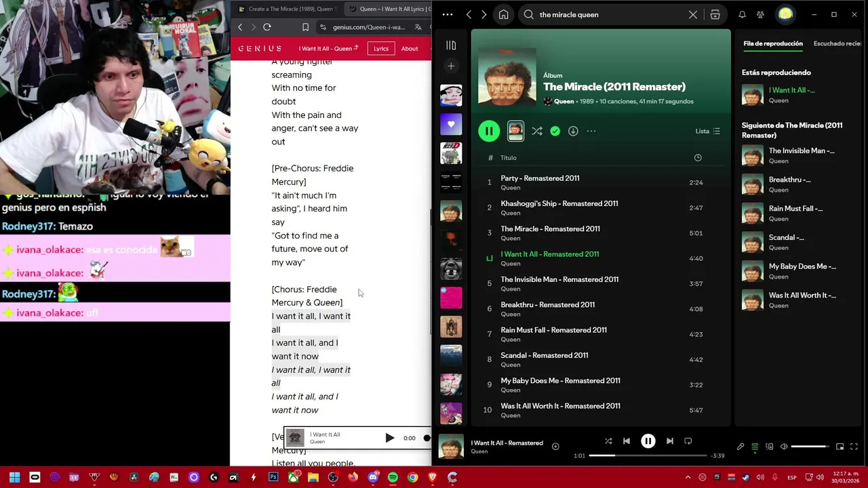Open Photoshop from the taskbar
Viewport: 868px width, 488px height.
click(273, 477)
